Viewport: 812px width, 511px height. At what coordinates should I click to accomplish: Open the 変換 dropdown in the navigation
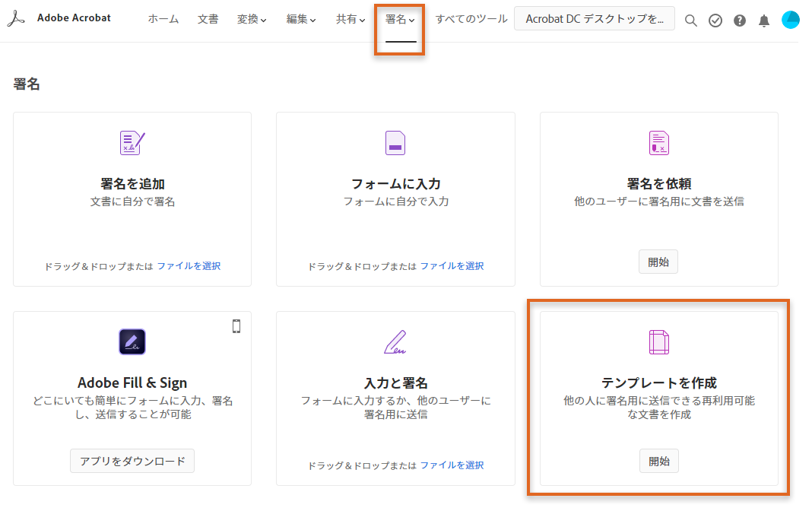tap(252, 19)
